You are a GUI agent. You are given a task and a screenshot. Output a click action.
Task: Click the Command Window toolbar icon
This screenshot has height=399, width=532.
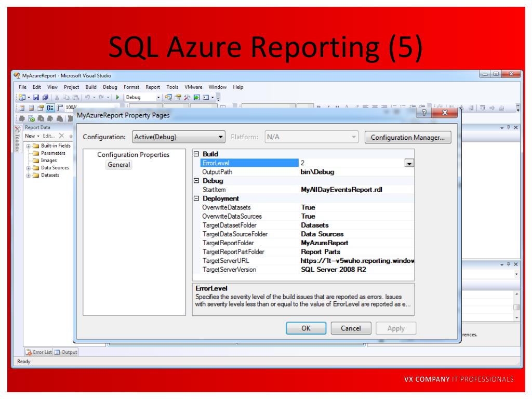click(x=206, y=97)
